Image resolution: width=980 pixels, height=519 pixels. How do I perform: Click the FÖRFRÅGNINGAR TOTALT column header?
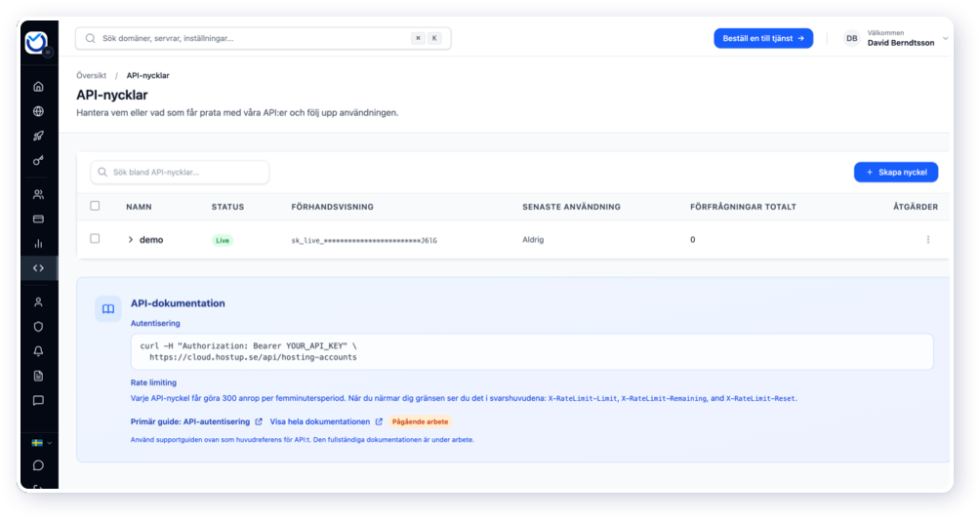(x=743, y=207)
